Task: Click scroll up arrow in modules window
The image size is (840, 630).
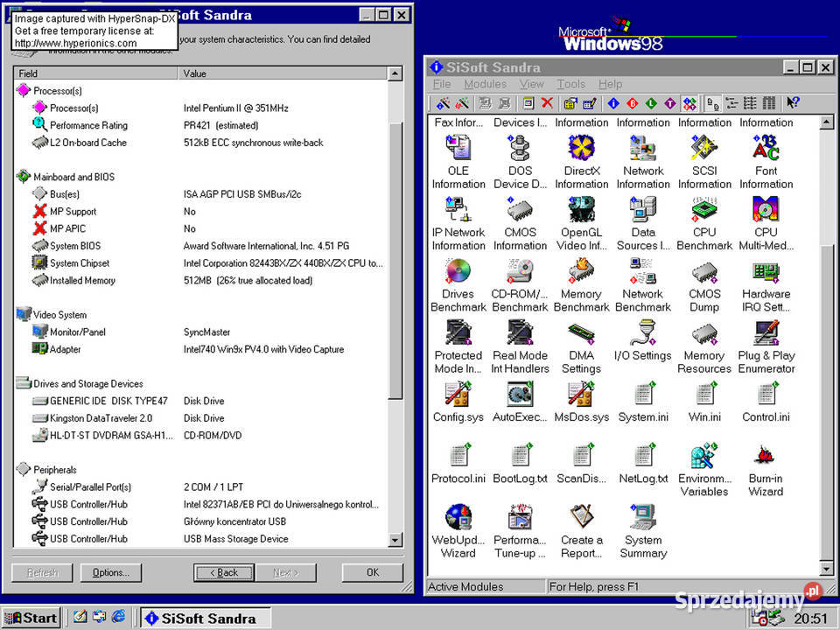Action: pos(826,122)
